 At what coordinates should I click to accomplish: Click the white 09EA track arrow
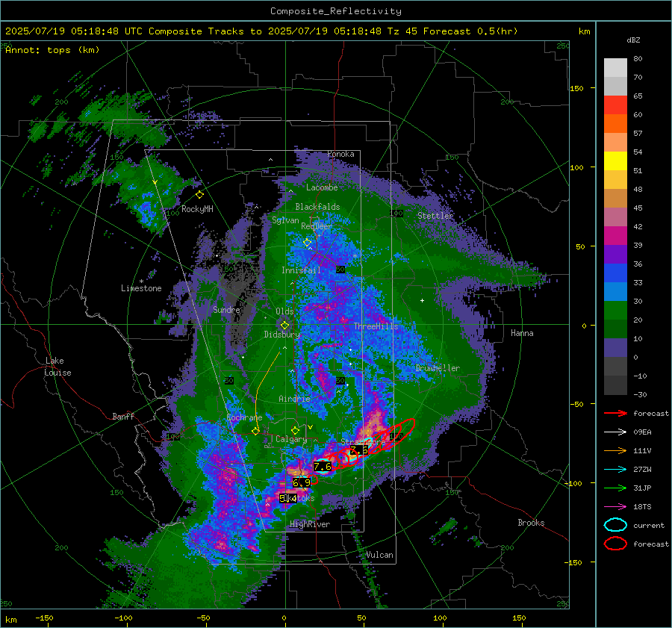pos(615,432)
